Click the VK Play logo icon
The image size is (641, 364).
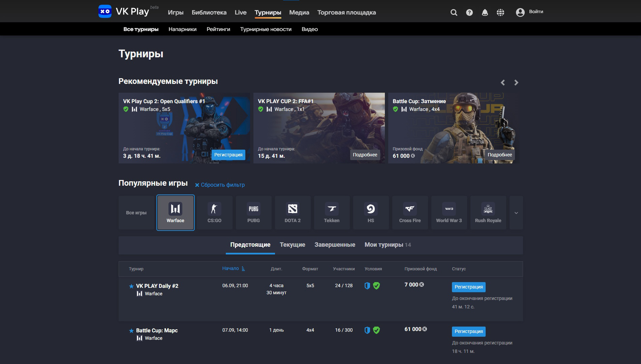(x=105, y=11)
